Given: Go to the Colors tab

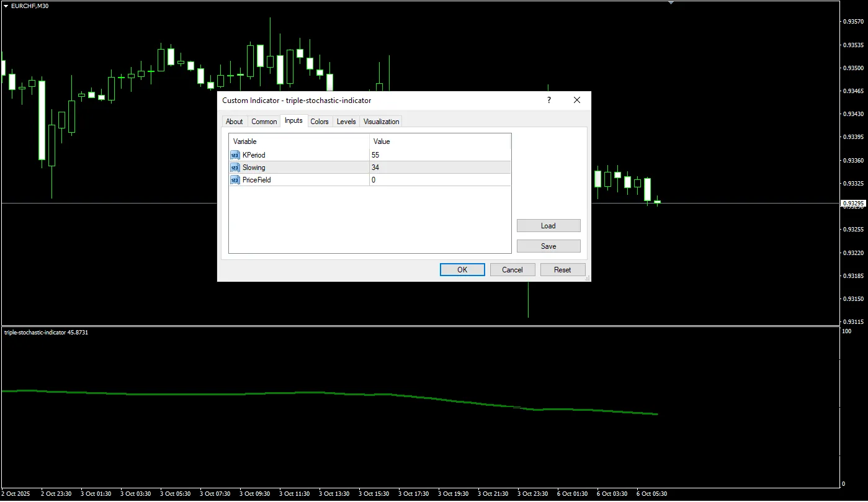Looking at the screenshot, I should tap(320, 122).
